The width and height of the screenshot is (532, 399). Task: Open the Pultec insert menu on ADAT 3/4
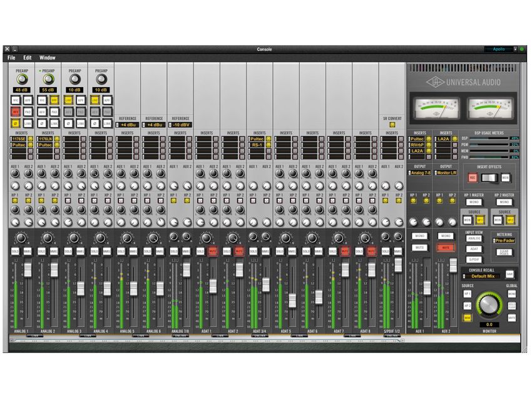[257, 139]
